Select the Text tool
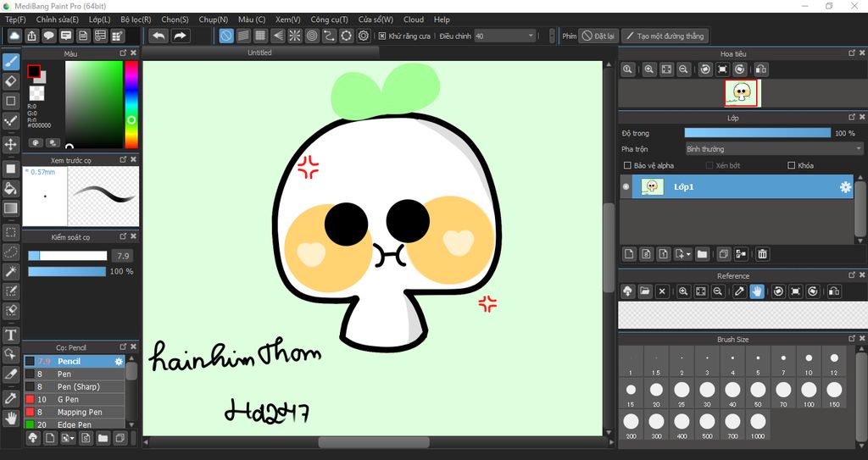 10,335
